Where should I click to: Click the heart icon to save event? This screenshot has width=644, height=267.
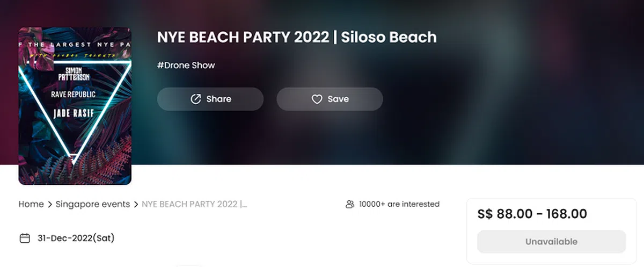coord(317,99)
